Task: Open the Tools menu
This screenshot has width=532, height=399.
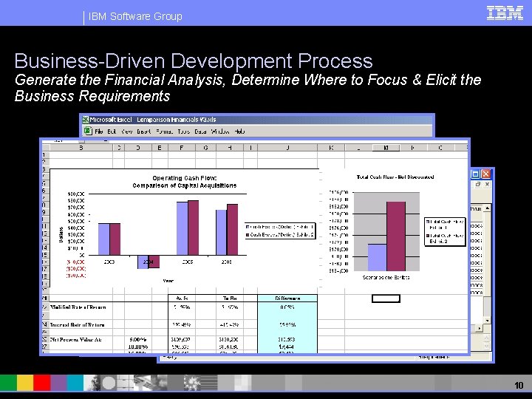Action: pyautogui.click(x=183, y=132)
